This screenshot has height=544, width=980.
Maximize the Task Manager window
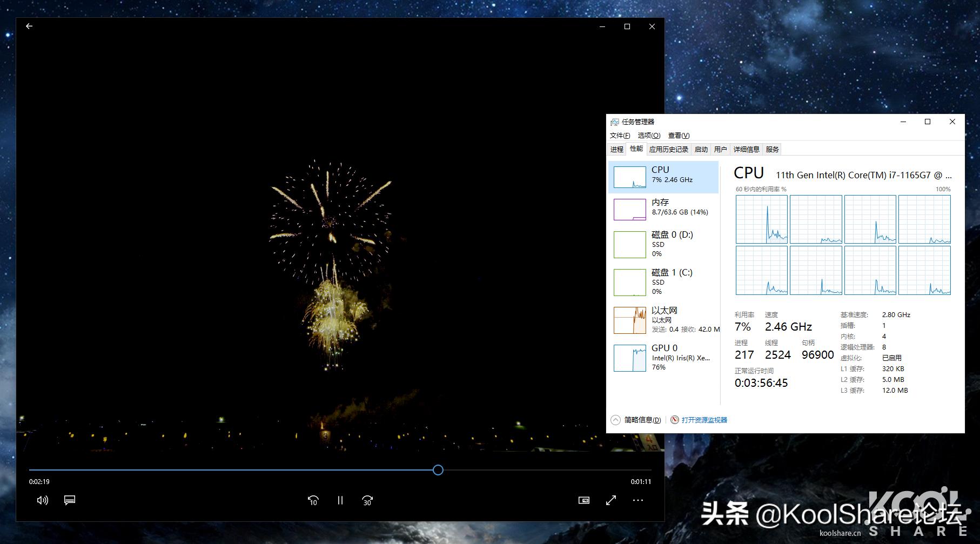(x=928, y=122)
